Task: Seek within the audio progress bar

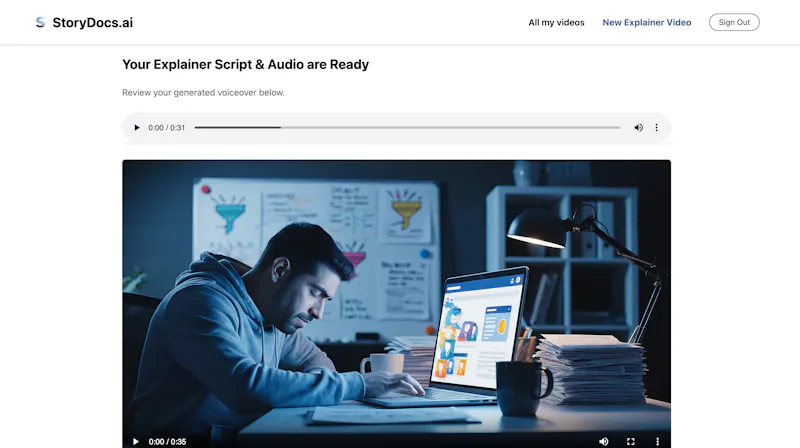Action: (x=407, y=128)
